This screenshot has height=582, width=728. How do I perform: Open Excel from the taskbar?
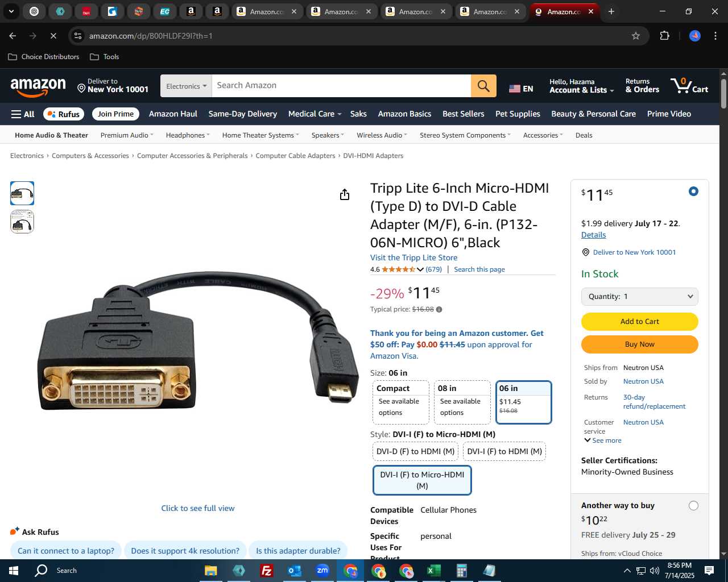[433, 571]
